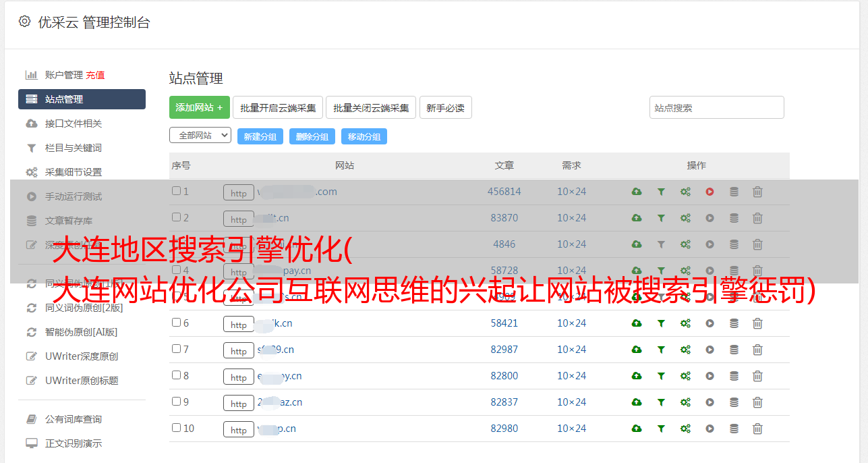
Task: Click the http button in row 10
Action: coord(239,430)
